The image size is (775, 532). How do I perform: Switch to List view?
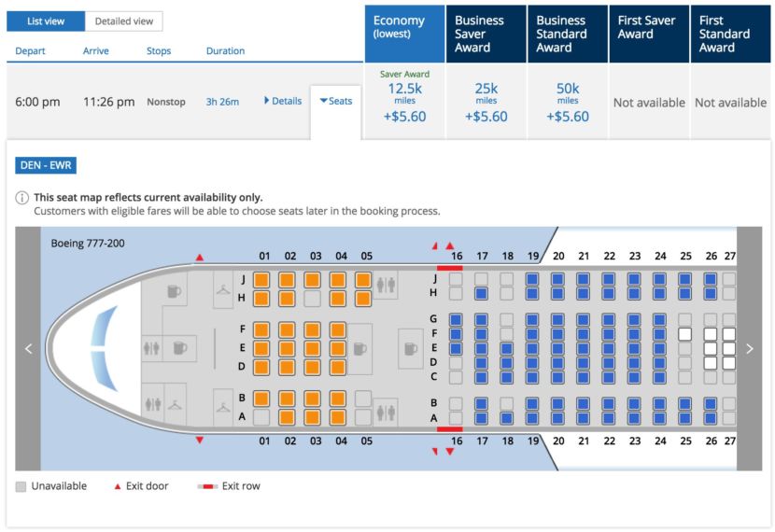[x=46, y=21]
